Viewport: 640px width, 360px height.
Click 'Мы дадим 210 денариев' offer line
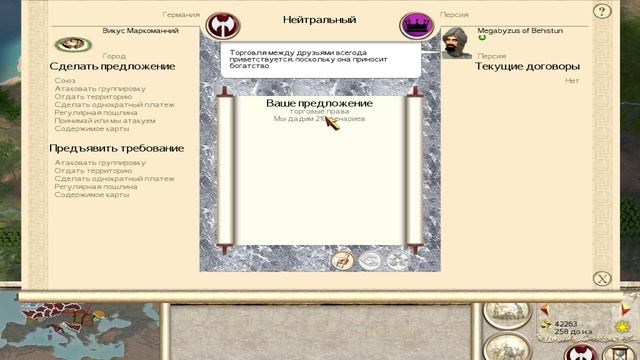[x=319, y=119]
